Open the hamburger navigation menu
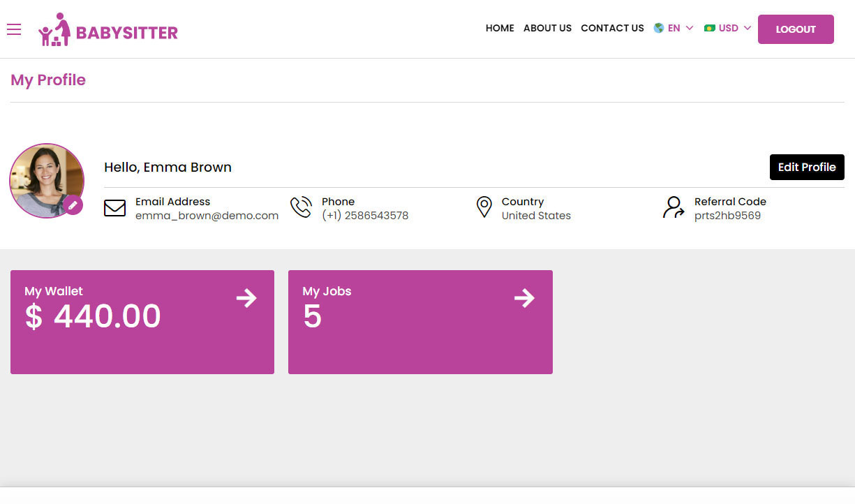 point(14,29)
